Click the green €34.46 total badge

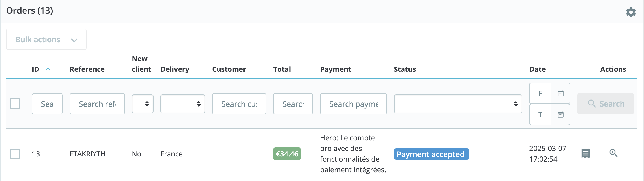click(x=287, y=154)
